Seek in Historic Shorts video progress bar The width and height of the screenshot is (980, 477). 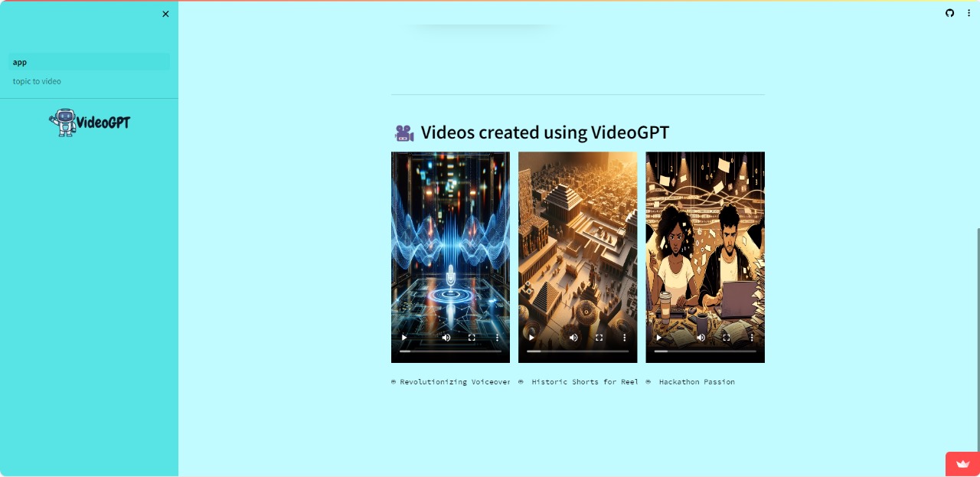[x=577, y=351]
